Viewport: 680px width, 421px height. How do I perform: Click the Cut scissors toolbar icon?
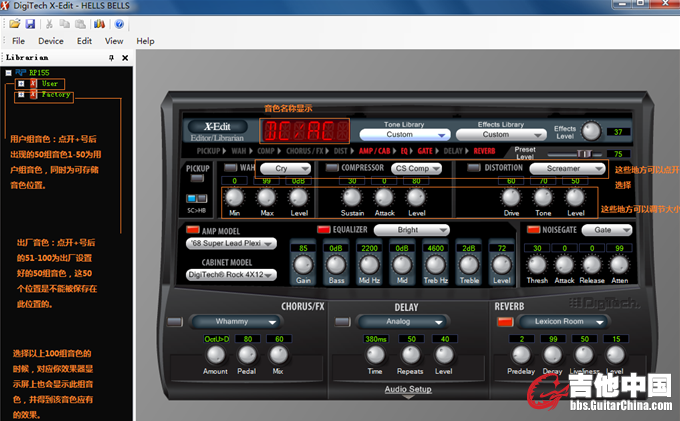tap(49, 23)
